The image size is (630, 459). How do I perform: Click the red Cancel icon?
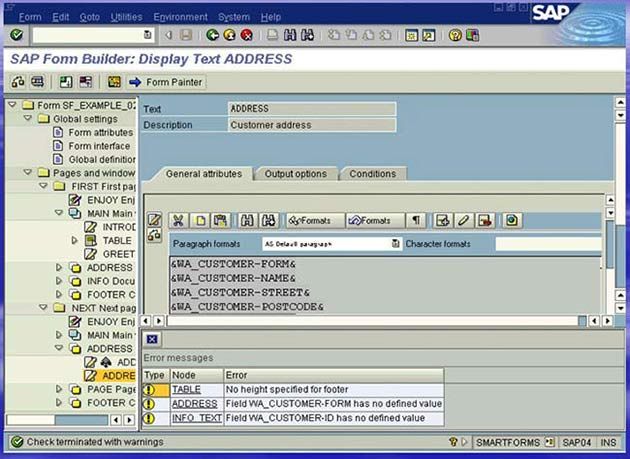click(246, 35)
